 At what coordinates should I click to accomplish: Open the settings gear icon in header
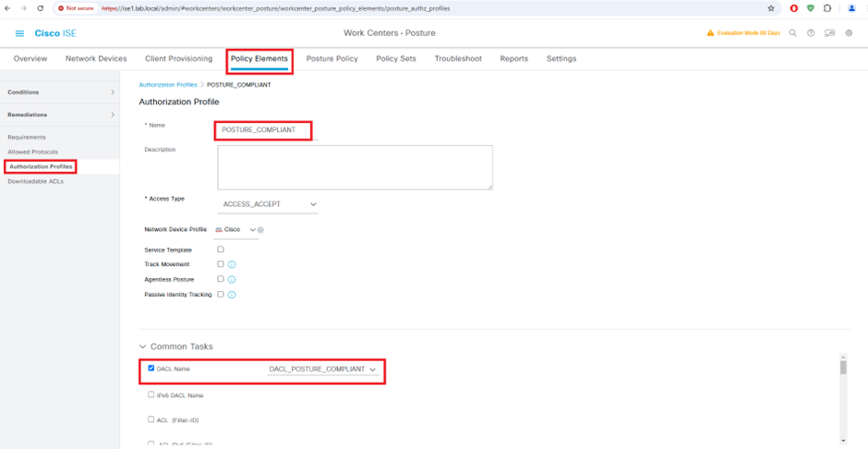[849, 33]
